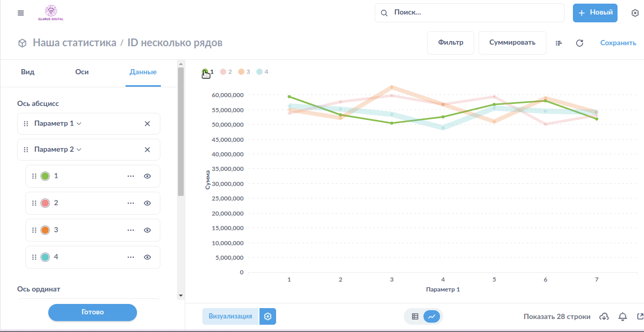Toggle visibility of series 3
The height and width of the screenshot is (332, 644).
tap(147, 230)
